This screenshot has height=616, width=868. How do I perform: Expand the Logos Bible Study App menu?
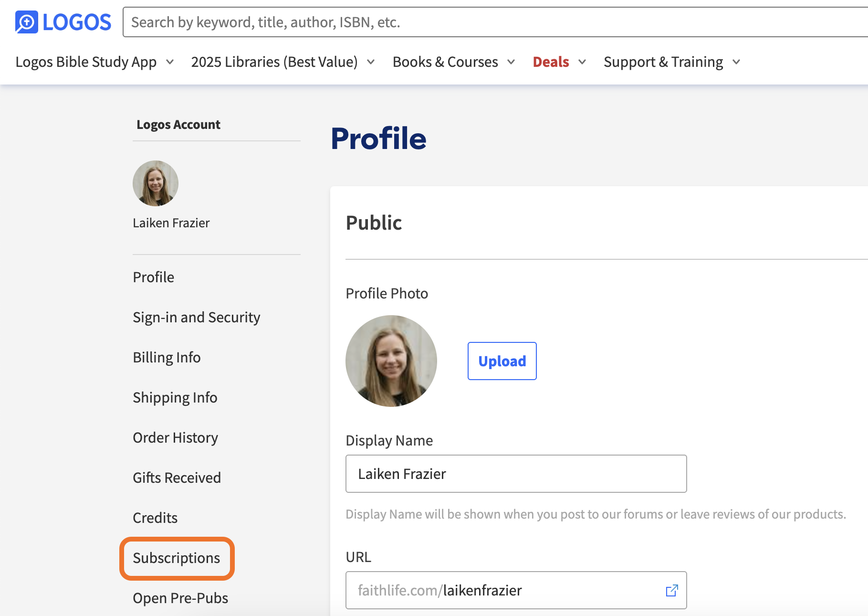point(94,62)
